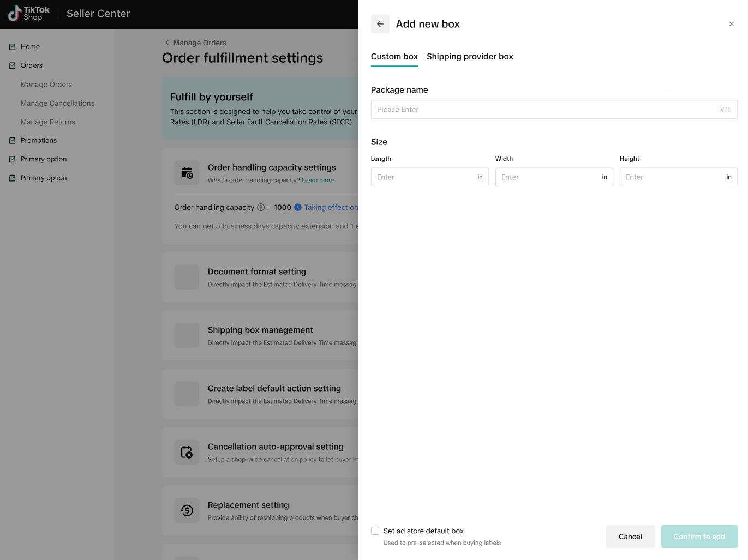Click the help icon beside Order handling capacity
Screen dimensions: 748x560
261,208
